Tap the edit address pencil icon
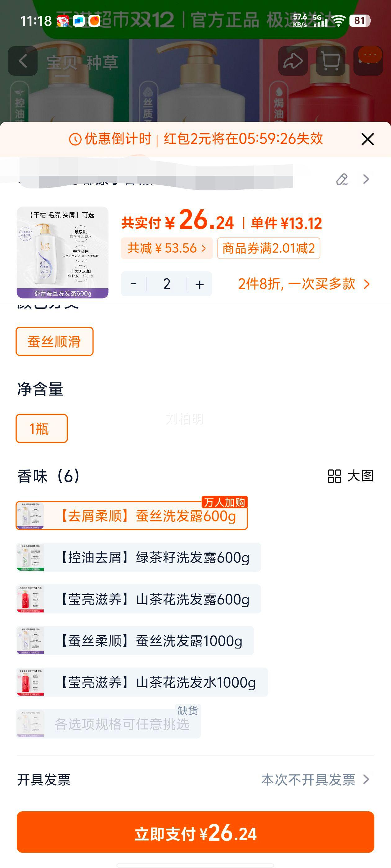 (x=342, y=179)
